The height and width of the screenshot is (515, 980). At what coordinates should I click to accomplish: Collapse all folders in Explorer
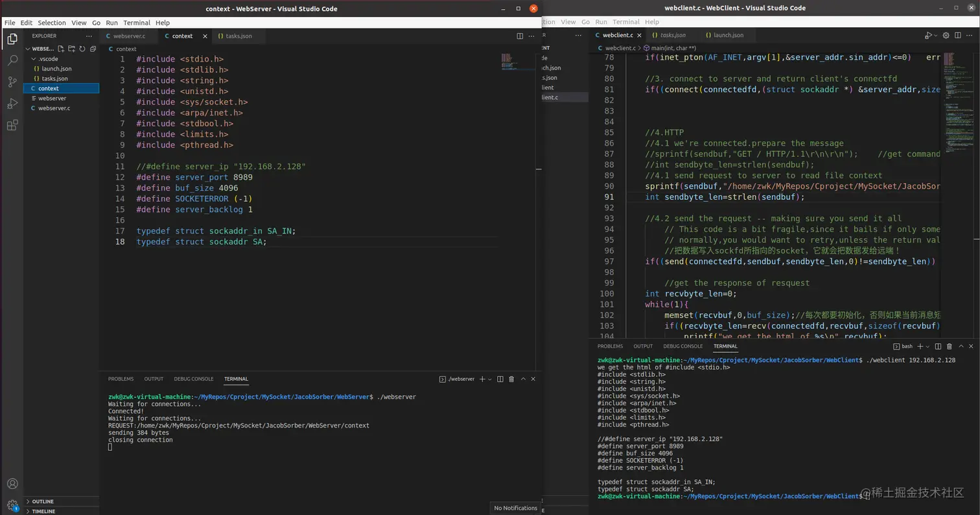(93, 49)
